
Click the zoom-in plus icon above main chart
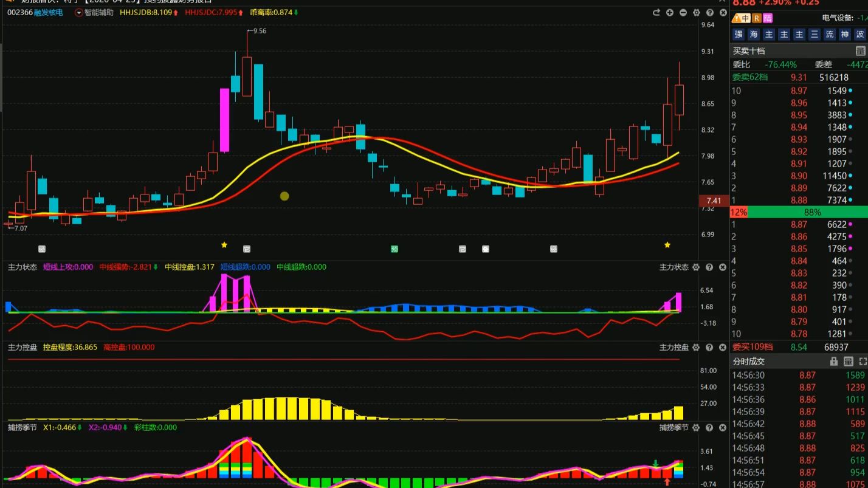669,12
